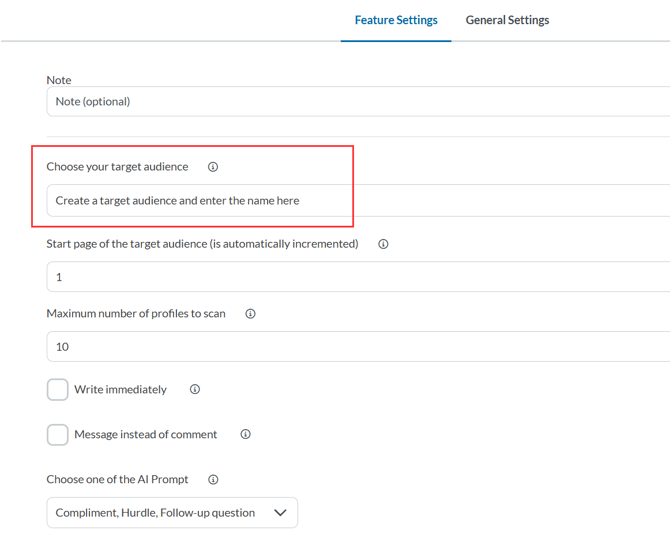
Task: Click the chevron arrow of AI Prompt dropdown
Action: (x=280, y=513)
